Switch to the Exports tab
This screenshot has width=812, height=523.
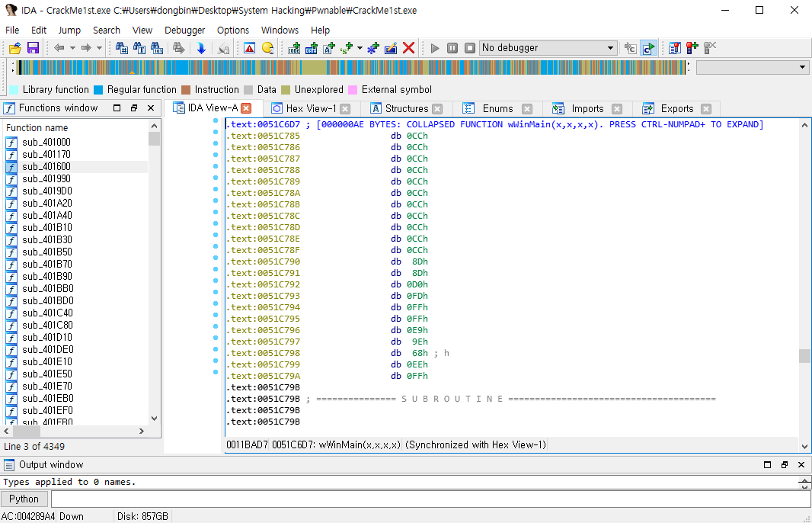[676, 108]
